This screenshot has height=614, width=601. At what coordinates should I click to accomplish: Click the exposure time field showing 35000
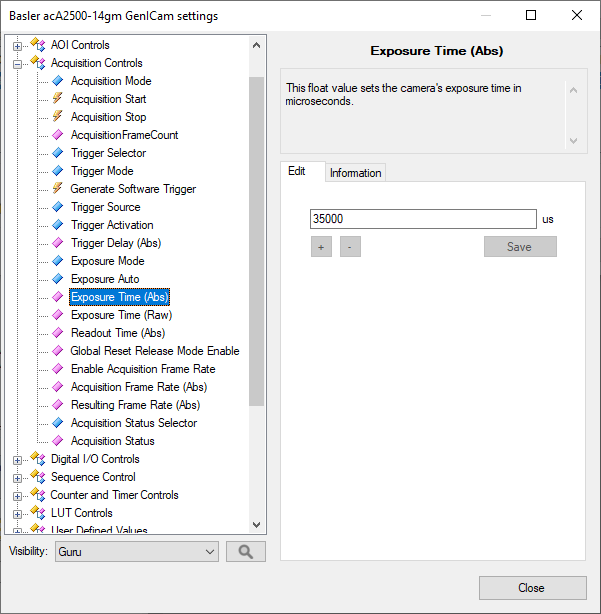click(423, 219)
